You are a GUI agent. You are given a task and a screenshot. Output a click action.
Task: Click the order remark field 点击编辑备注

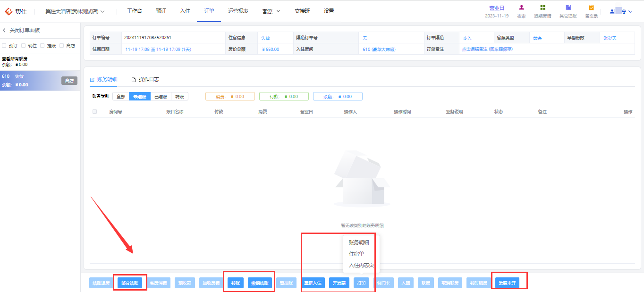pyautogui.click(x=487, y=49)
